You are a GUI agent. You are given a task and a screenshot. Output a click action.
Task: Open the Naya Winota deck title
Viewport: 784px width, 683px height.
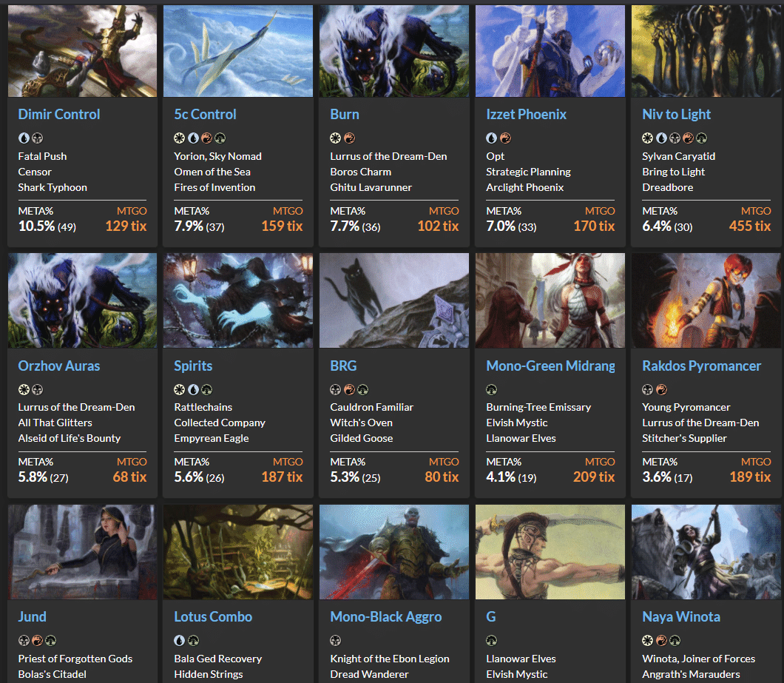pyautogui.click(x=681, y=616)
